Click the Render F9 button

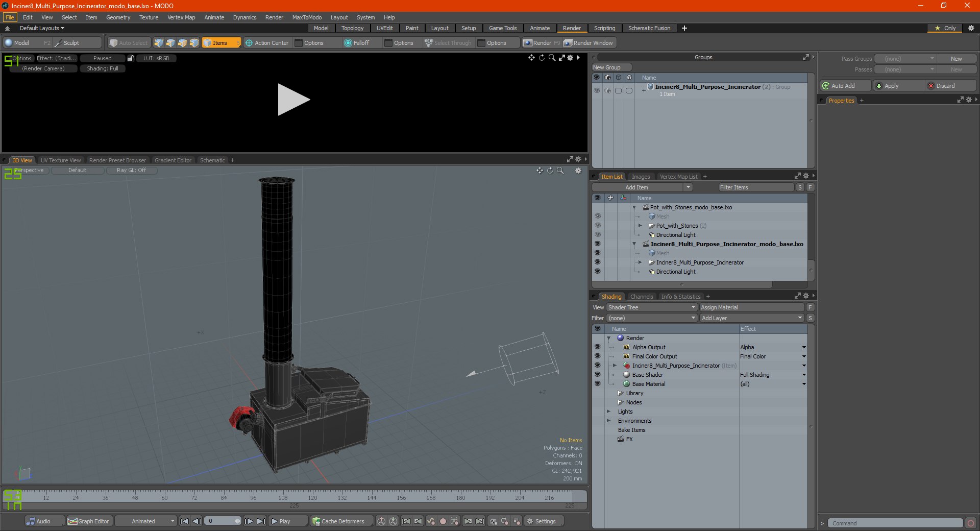542,43
